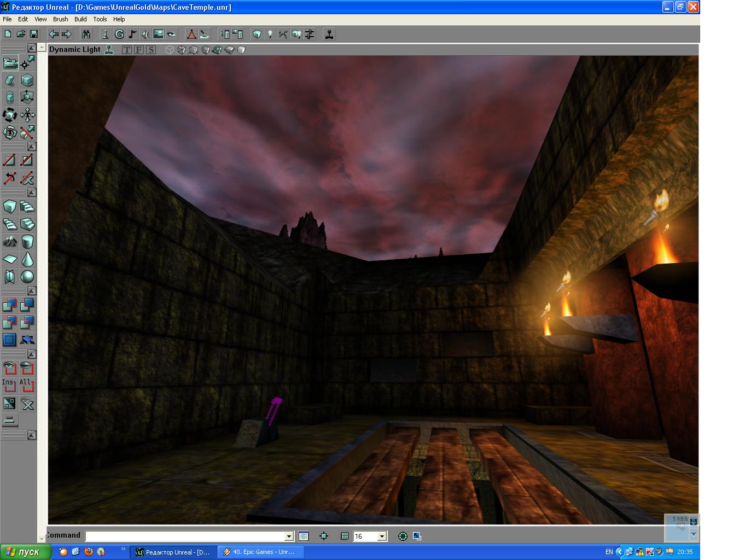Open grid size dropdown showing 16
The width and height of the screenshot is (745, 560).
coord(382,536)
